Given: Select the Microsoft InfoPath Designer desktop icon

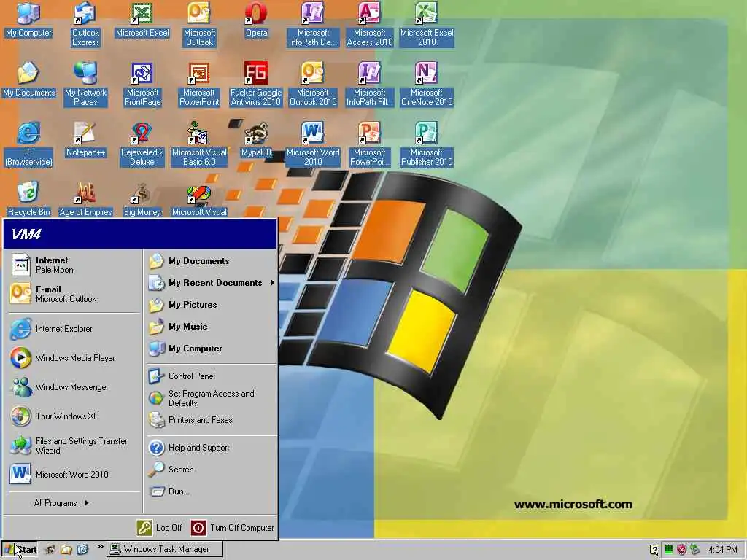Looking at the screenshot, I should pos(313,24).
